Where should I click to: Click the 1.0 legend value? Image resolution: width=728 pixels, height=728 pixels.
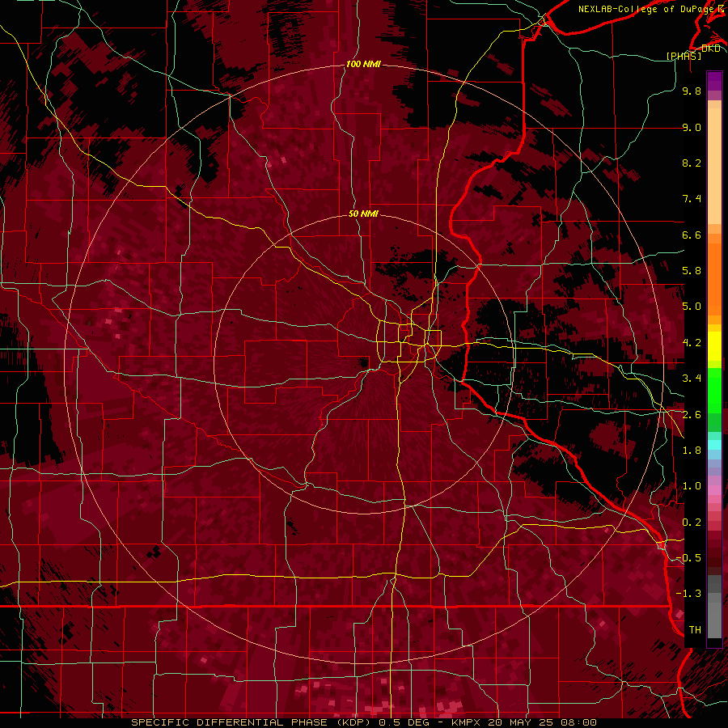(x=692, y=486)
